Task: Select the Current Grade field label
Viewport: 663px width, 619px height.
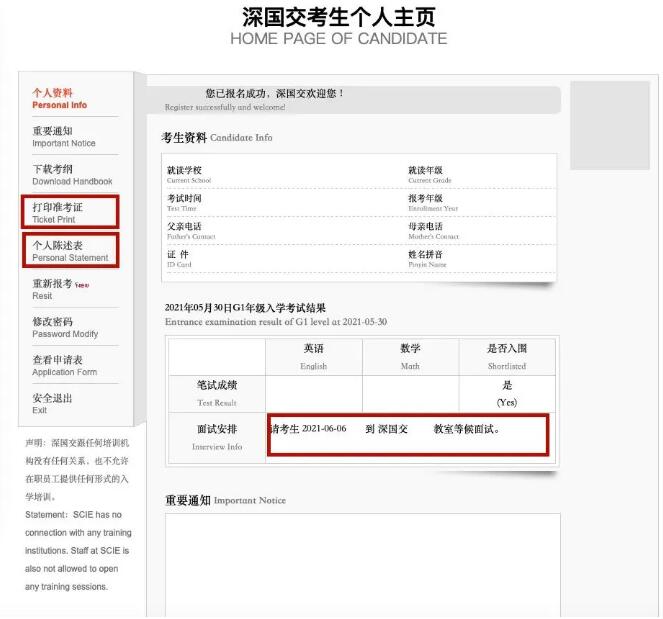Action: pyautogui.click(x=430, y=175)
